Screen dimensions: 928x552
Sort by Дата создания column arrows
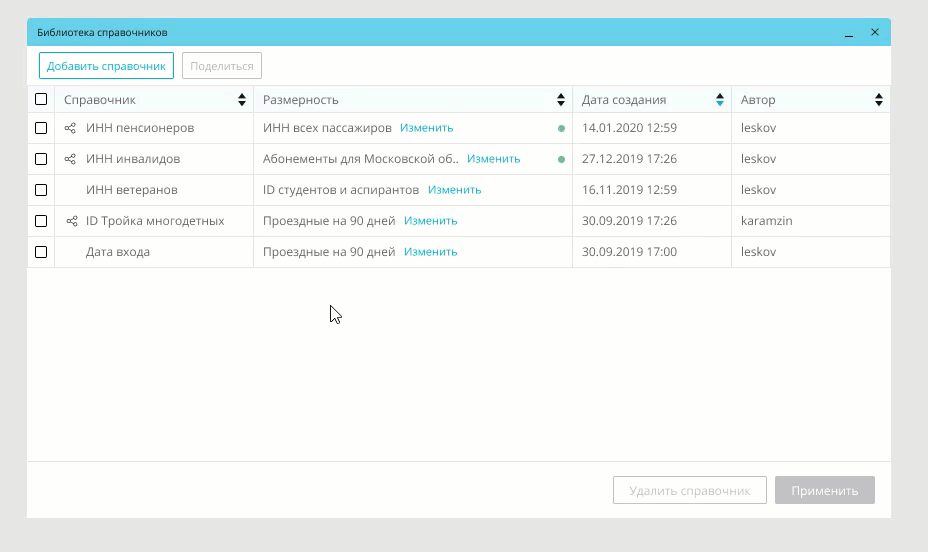coord(720,100)
